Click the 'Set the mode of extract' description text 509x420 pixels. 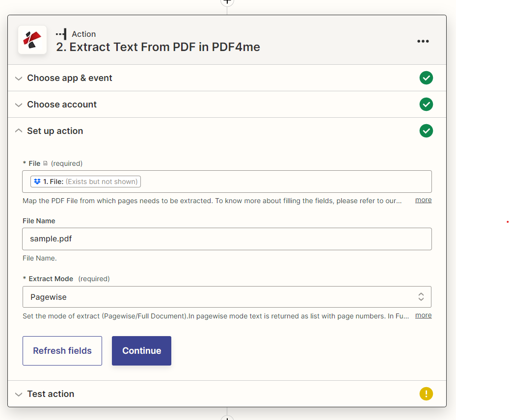point(215,316)
